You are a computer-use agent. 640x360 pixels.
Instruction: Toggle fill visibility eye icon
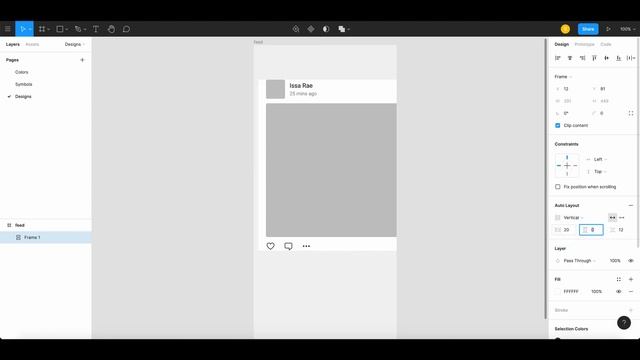(x=619, y=291)
